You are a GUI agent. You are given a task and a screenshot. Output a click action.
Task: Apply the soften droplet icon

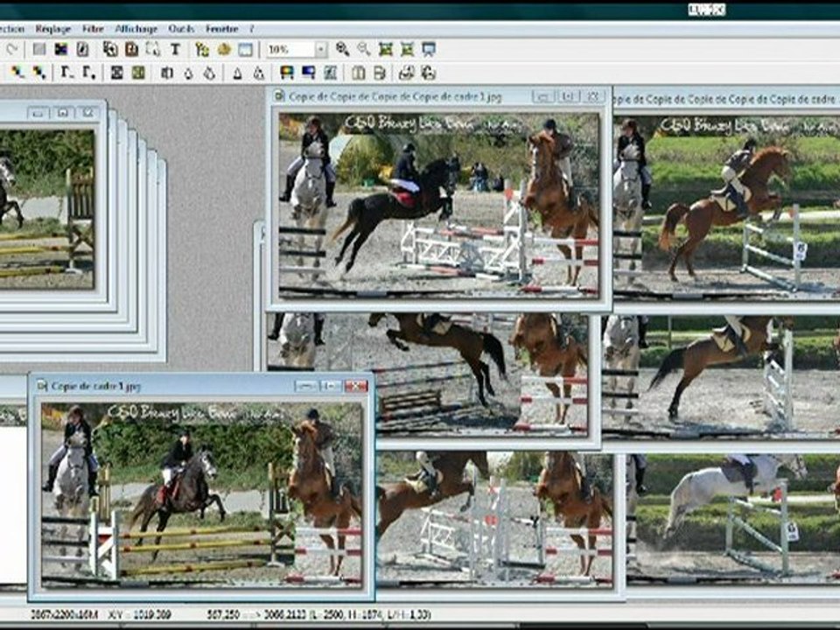189,73
